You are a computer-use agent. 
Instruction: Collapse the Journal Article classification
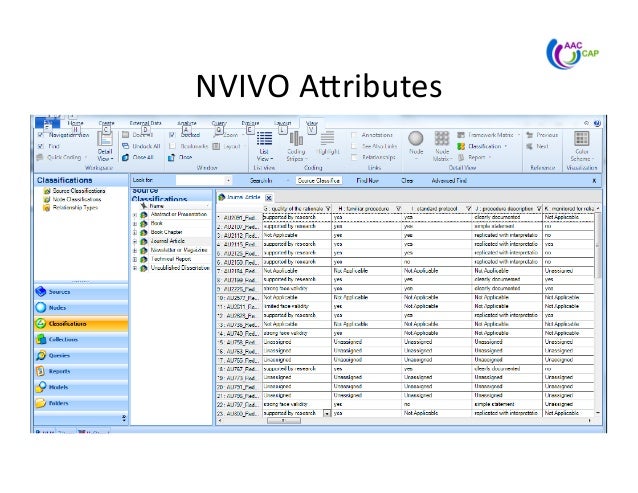pos(135,241)
